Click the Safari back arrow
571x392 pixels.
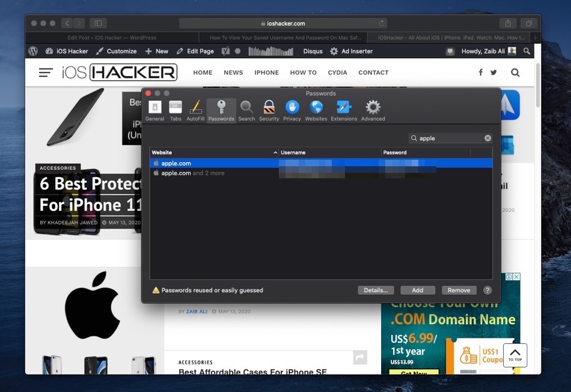pos(67,23)
